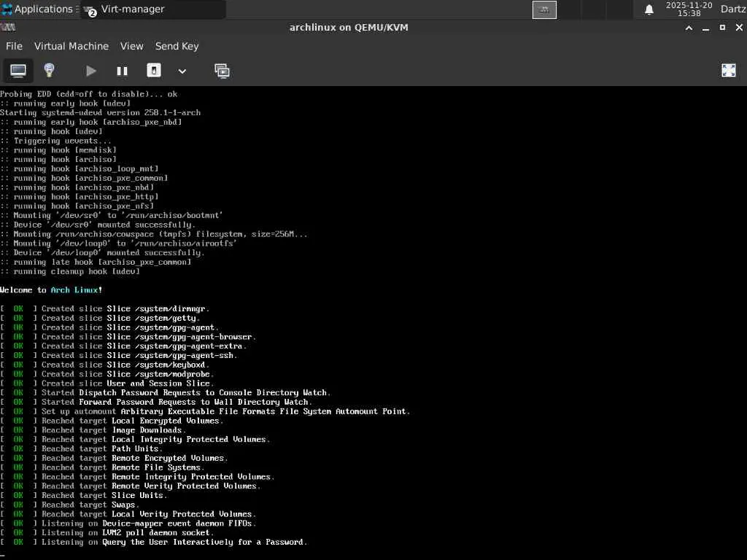Click the 'Welcome to Arch Linux!' line

click(51, 290)
